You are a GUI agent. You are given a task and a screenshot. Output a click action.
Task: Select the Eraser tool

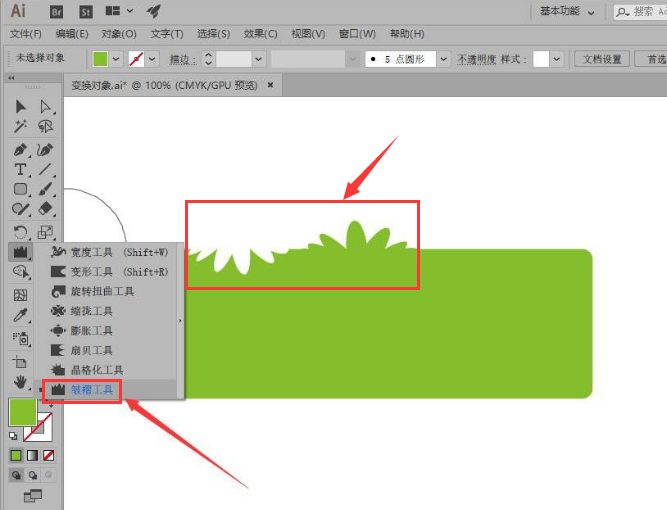45,209
